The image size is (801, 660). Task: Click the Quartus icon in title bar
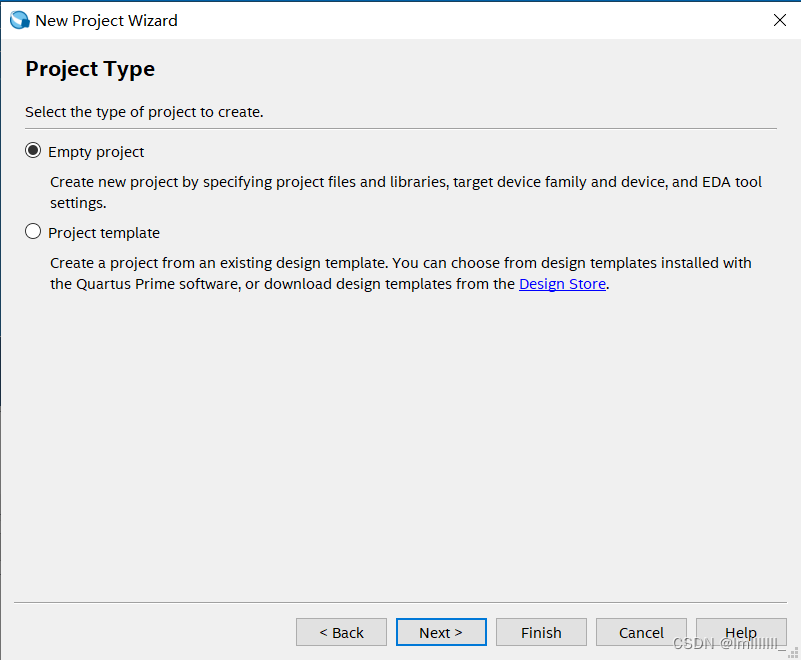click(20, 20)
